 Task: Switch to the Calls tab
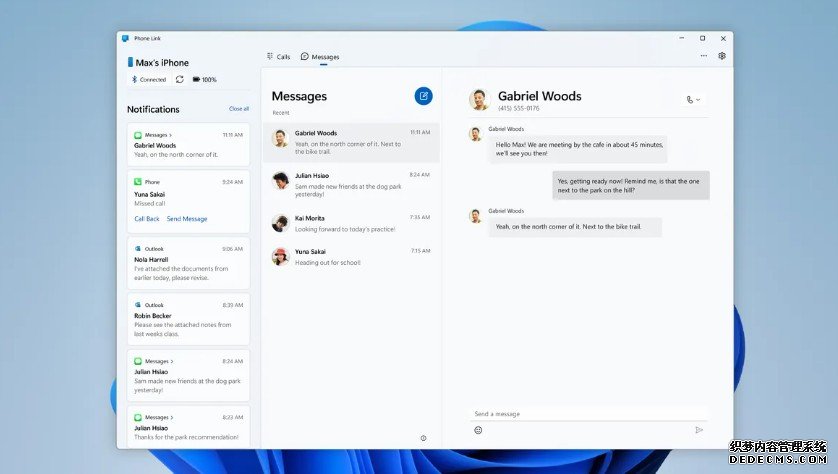[278, 57]
